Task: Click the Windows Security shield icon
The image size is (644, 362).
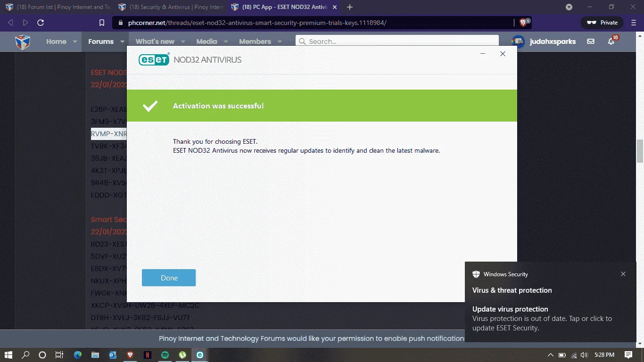Action: (476, 274)
